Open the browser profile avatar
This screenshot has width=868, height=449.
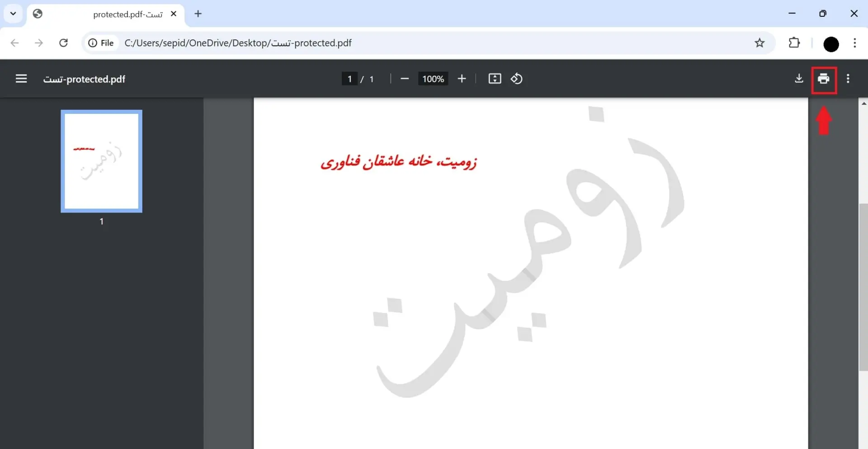[831, 44]
